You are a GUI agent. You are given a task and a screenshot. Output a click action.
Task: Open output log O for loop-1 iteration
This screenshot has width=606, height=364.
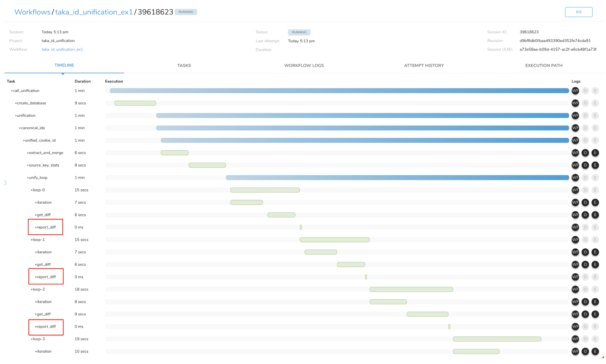(x=585, y=252)
